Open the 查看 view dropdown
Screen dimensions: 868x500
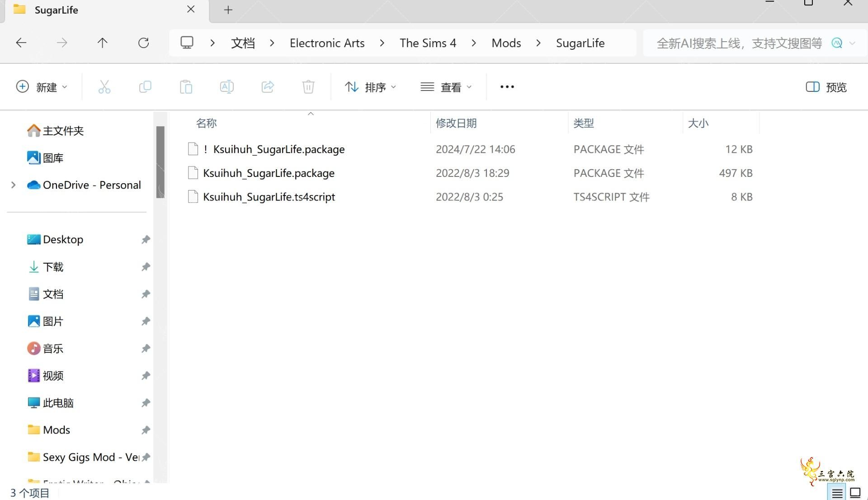[x=446, y=87]
